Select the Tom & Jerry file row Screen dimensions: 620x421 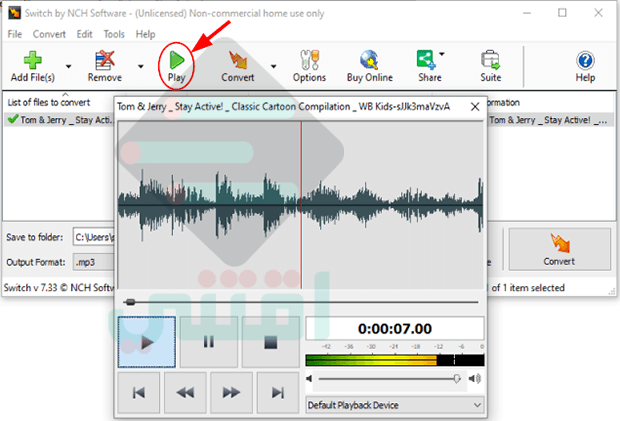coord(59,120)
